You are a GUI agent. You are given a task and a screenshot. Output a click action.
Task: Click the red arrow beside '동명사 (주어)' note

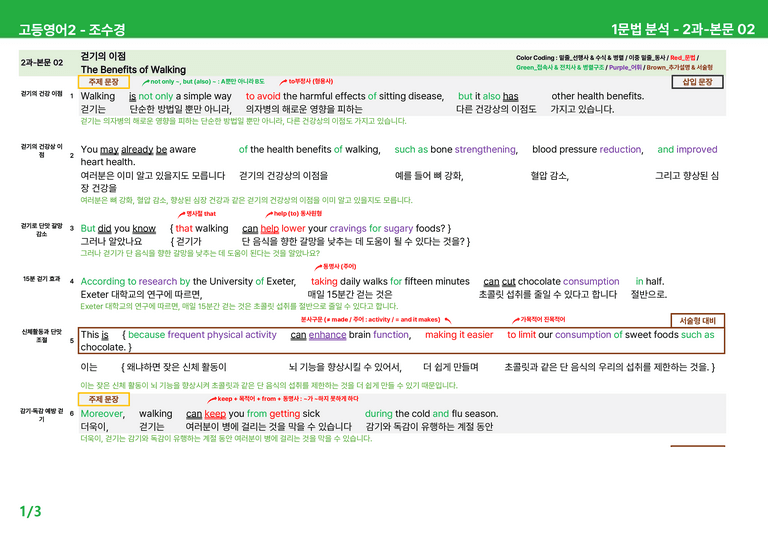coord(318,267)
